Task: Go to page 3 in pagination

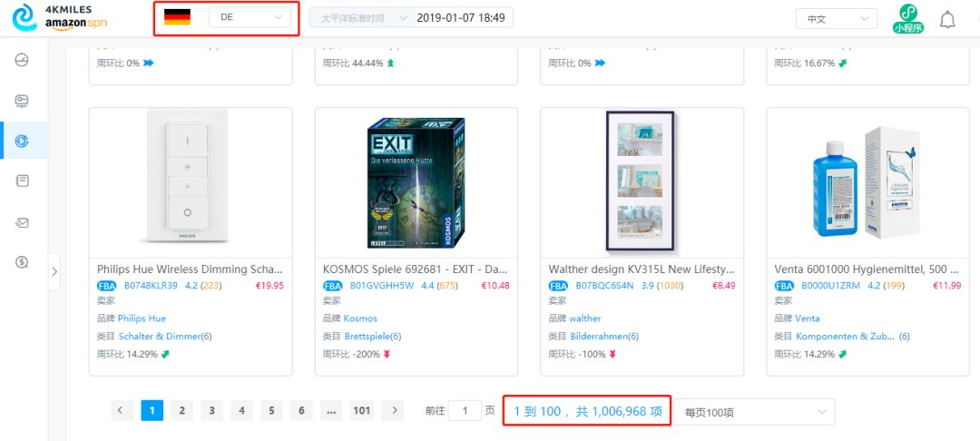Action: click(211, 410)
